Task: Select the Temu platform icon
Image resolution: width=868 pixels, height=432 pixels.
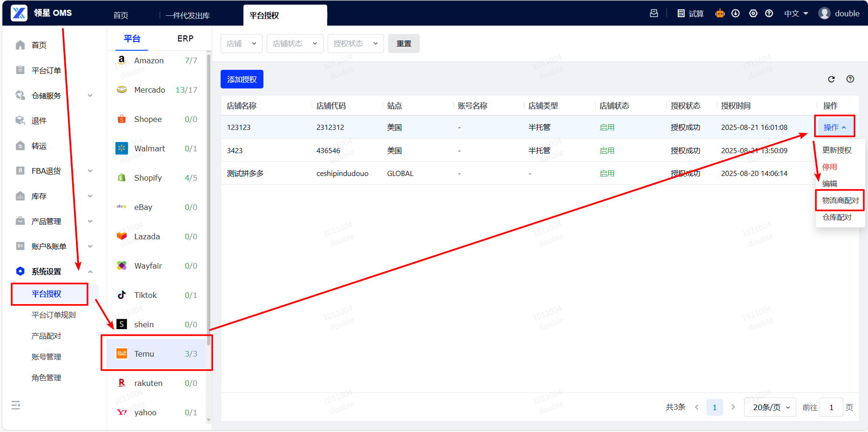Action: pyautogui.click(x=121, y=353)
